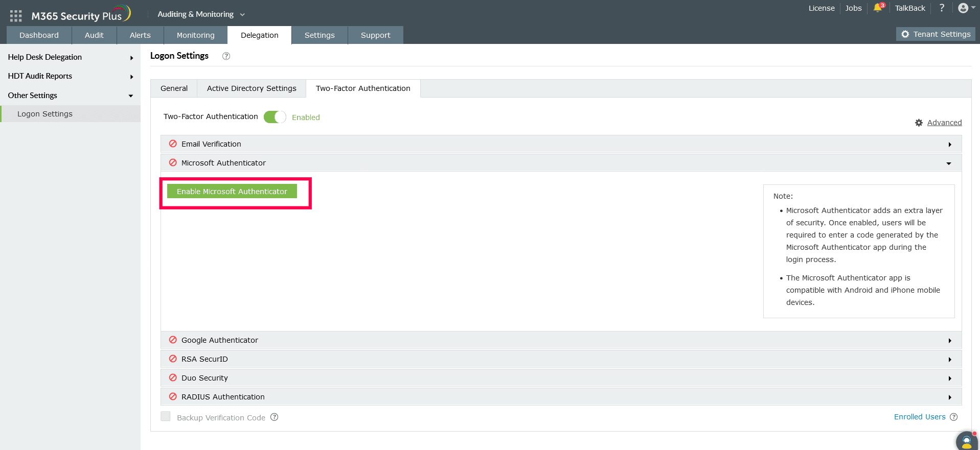Open Auditing & Monitoring dropdown
Screen dimensions: 980x450
point(201,14)
